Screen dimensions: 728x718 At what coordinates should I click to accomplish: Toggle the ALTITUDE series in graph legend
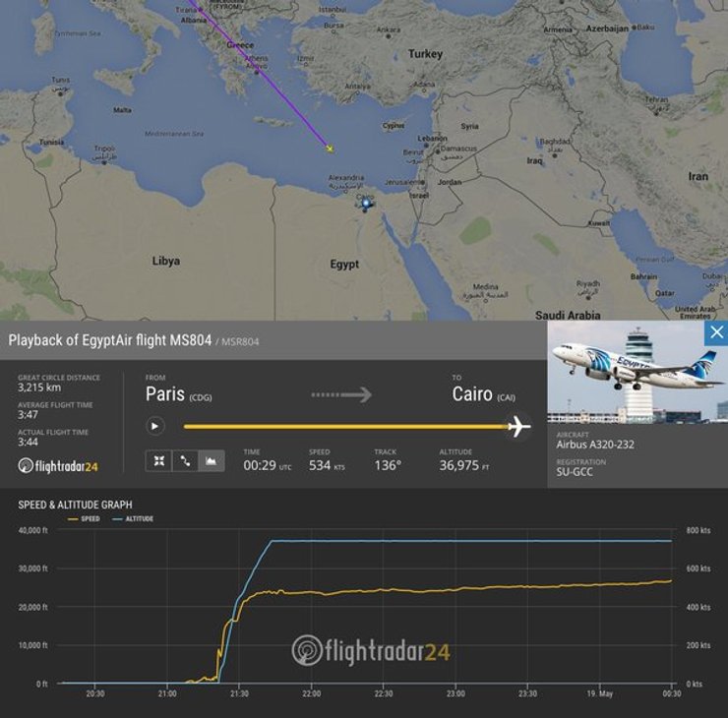(x=136, y=518)
